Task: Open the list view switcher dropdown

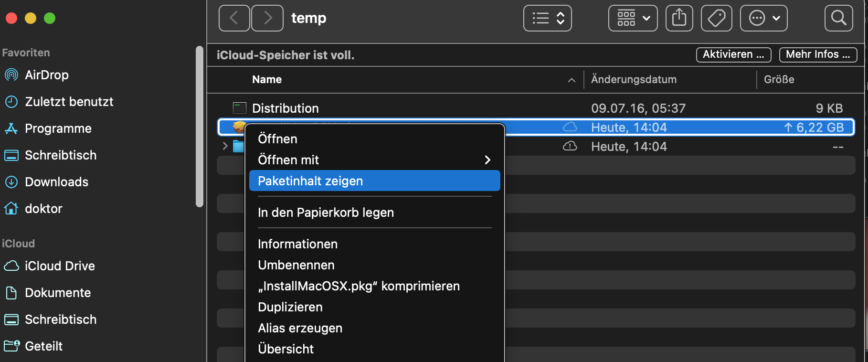Action: click(x=547, y=18)
